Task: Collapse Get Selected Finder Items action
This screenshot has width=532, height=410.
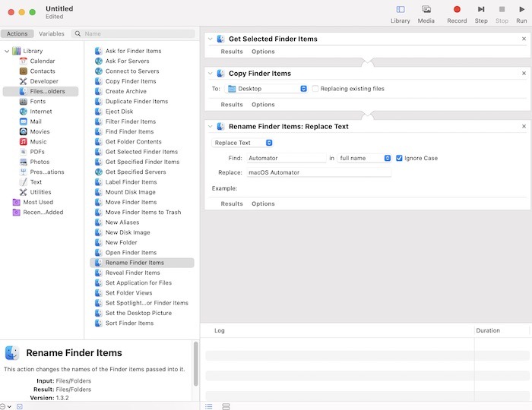Action: tap(210, 39)
